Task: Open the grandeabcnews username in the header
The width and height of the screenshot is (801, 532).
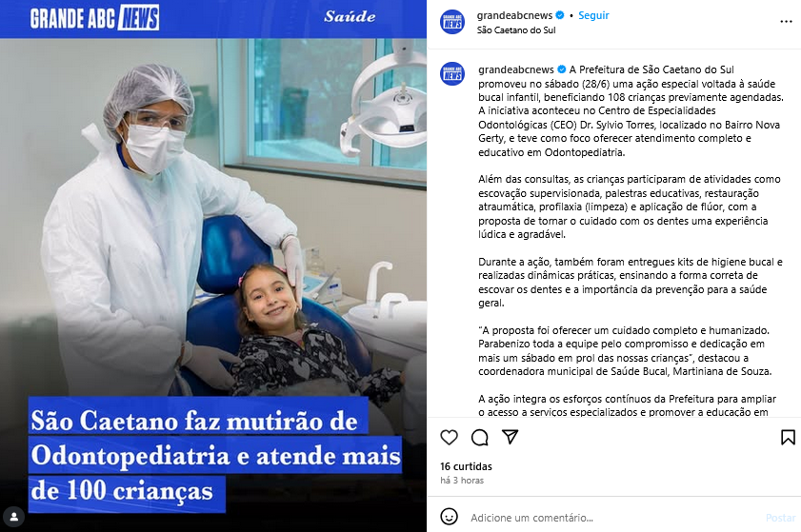Action: tap(515, 15)
